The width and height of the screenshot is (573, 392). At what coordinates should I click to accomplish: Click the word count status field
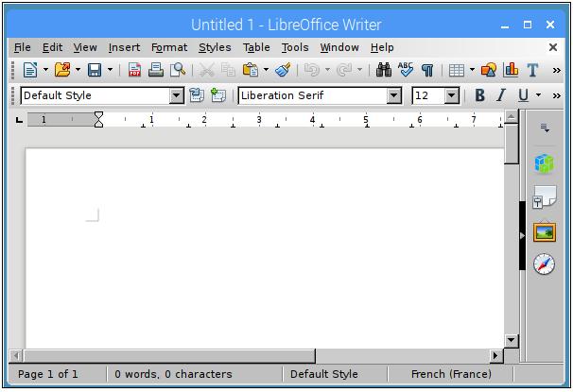[173, 374]
